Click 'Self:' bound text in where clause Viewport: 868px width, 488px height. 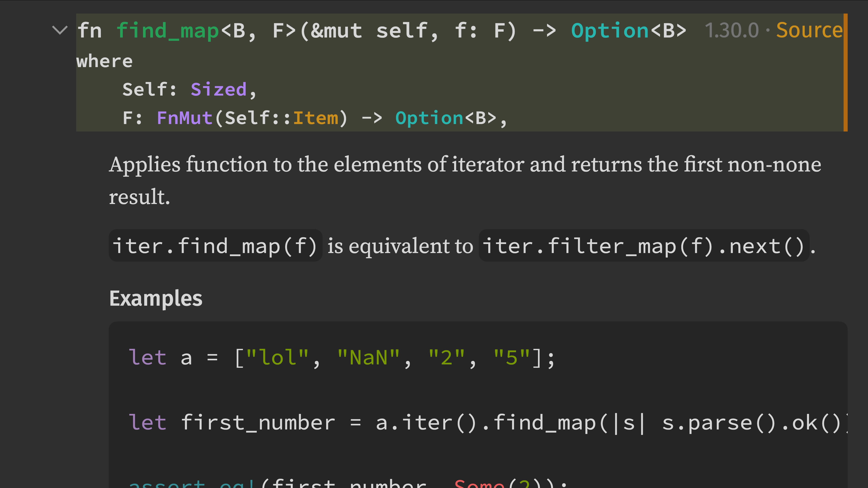pos(149,90)
